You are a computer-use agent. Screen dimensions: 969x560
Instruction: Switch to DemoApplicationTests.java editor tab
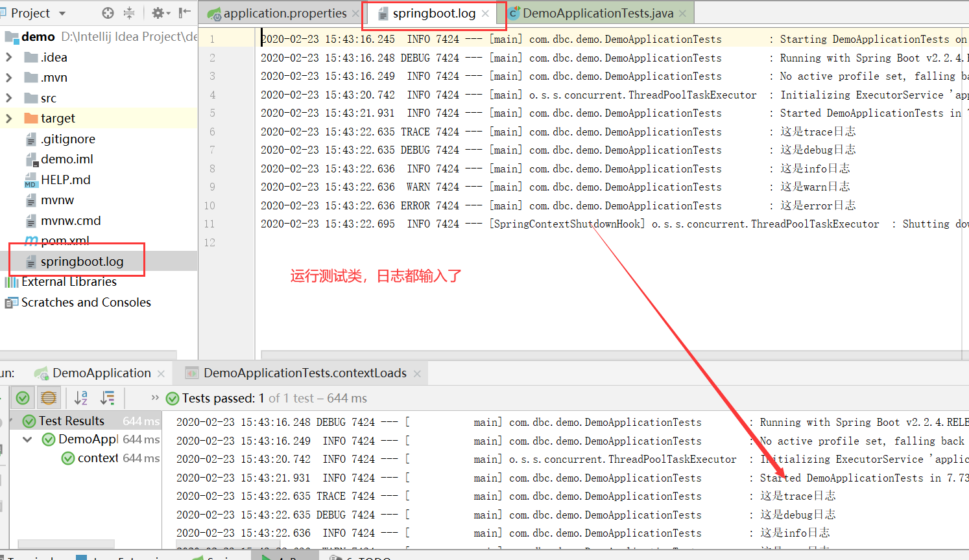pos(597,13)
